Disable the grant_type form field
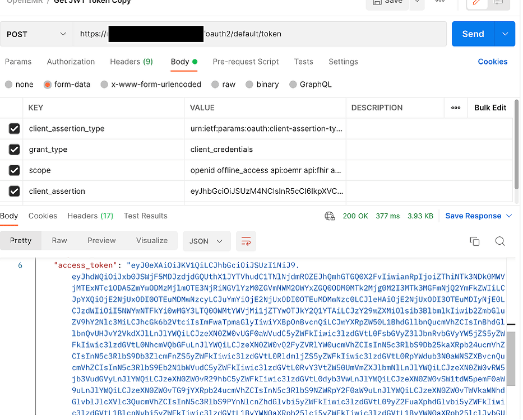The height and width of the screenshot is (420, 523). 14,150
